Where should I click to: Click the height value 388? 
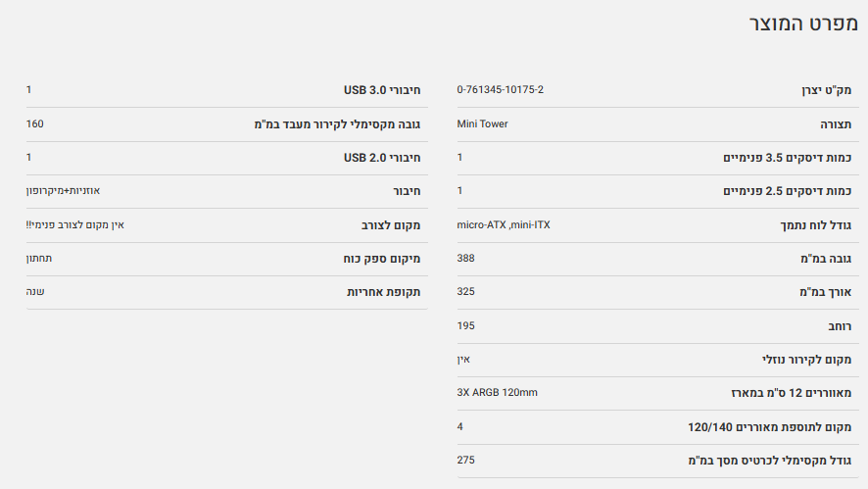tap(465, 258)
